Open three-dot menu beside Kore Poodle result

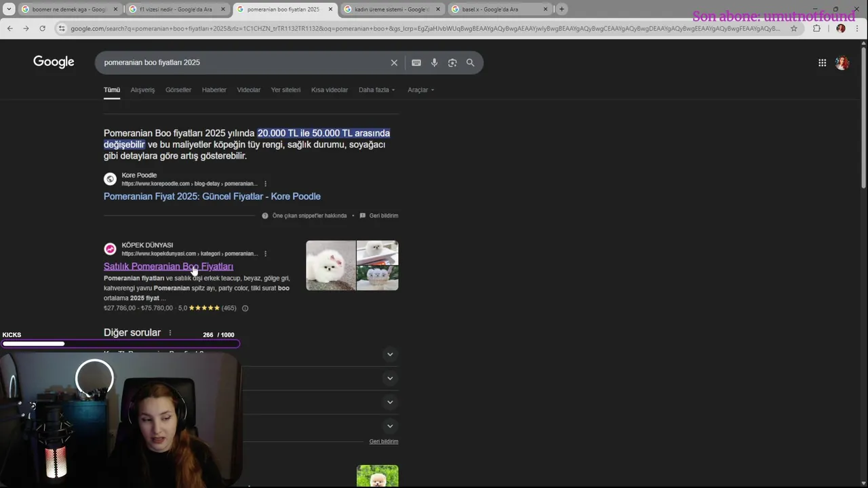pyautogui.click(x=265, y=184)
